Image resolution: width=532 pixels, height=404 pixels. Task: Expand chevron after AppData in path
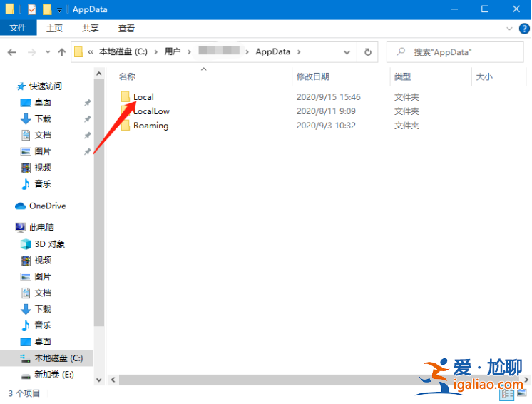(x=299, y=52)
